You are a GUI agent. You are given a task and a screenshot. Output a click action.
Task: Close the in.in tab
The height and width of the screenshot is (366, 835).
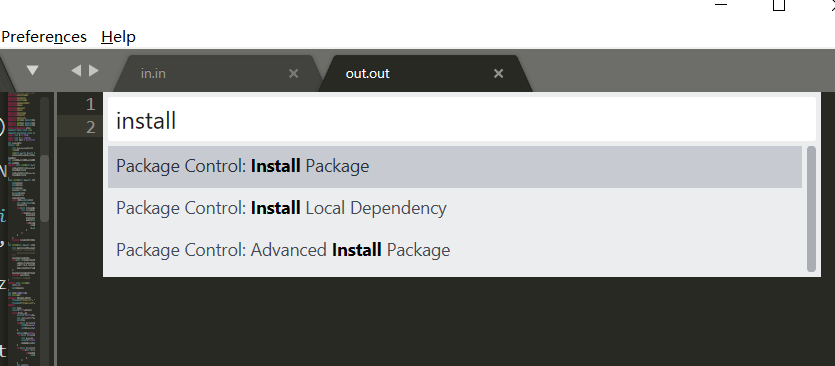293,74
